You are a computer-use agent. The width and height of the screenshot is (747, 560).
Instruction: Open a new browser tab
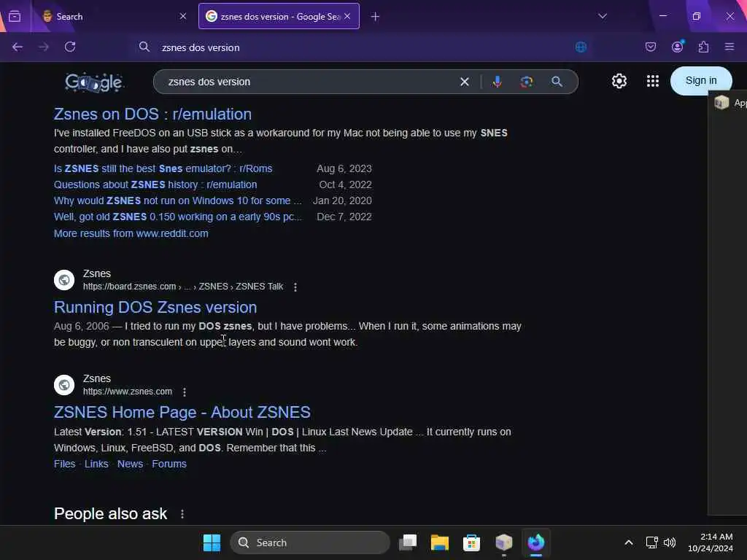click(376, 17)
